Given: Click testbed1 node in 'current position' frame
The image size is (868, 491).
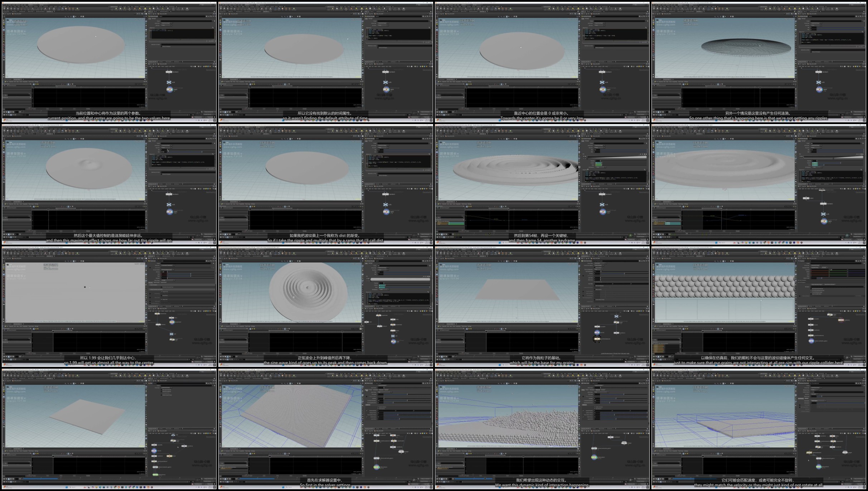Looking at the screenshot, I should click(169, 72).
